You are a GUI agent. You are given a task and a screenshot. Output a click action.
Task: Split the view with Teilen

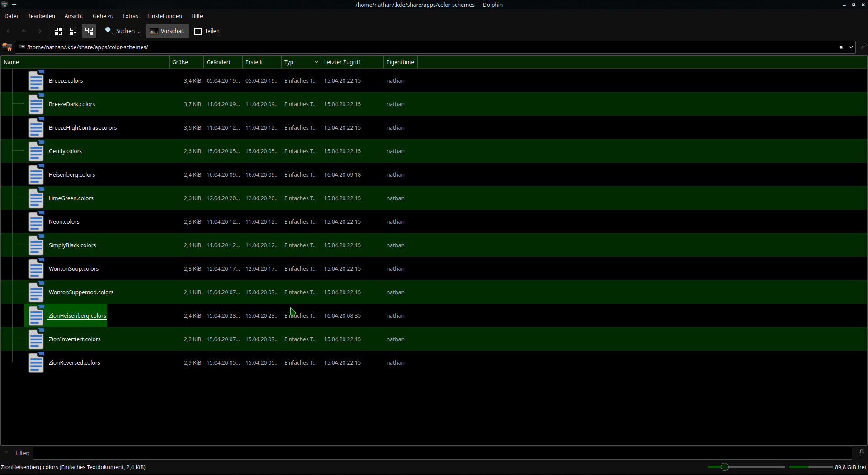click(207, 31)
